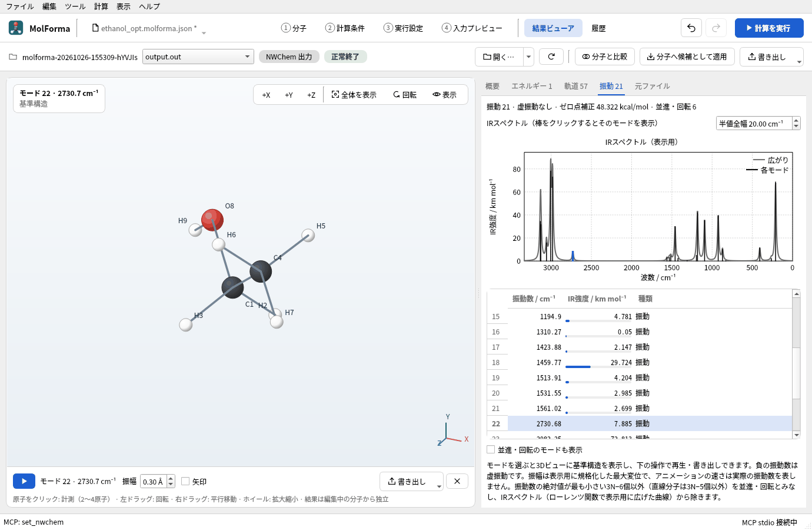The image size is (812, 530).
Task: Open the 表示 eye display menu
Action: pos(444,95)
